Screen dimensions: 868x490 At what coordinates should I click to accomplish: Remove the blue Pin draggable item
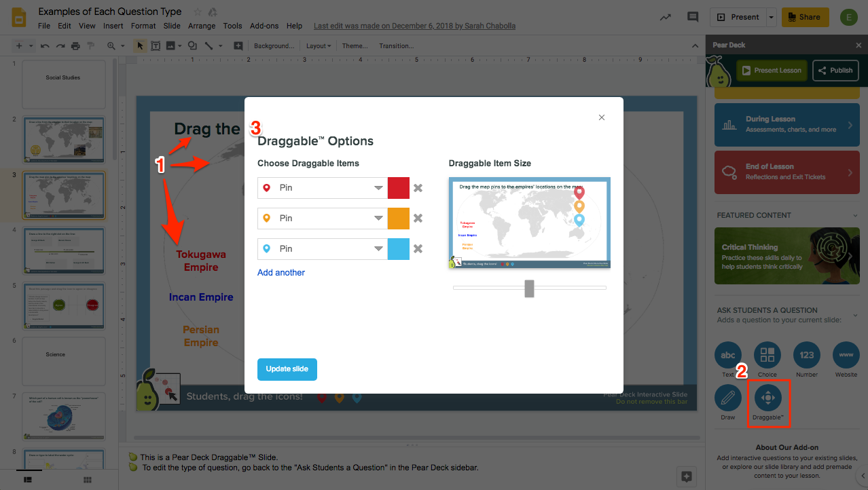pos(418,249)
